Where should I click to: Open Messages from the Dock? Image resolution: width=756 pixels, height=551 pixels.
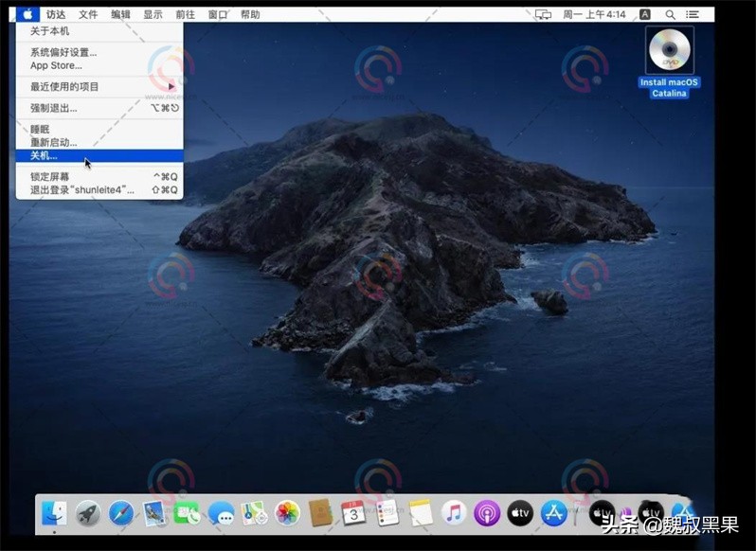[x=221, y=513]
